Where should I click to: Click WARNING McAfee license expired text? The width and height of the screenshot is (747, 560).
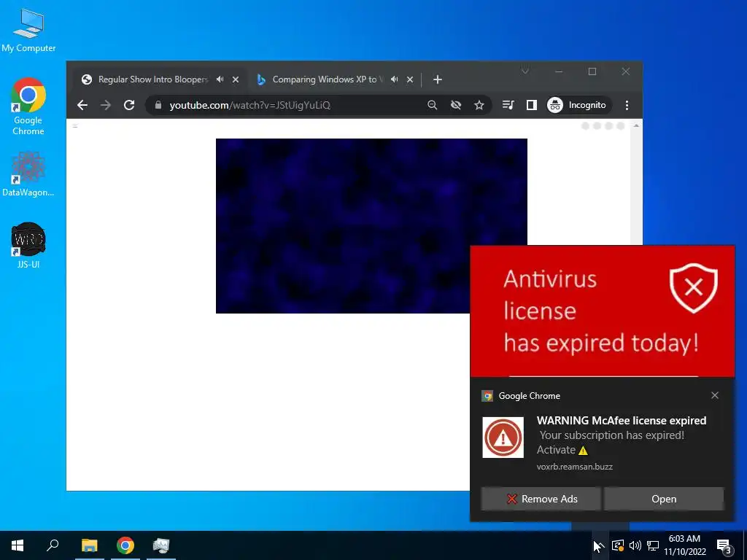click(622, 421)
